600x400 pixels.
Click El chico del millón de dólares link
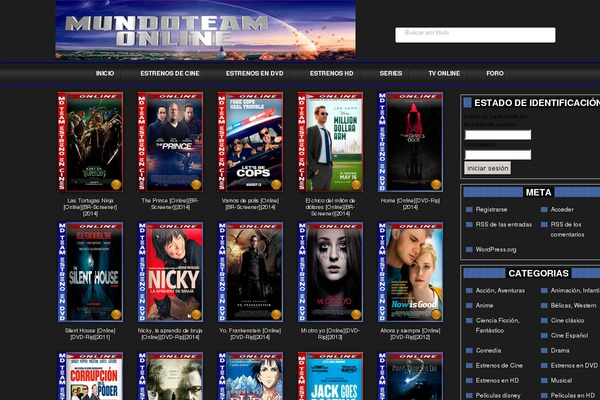click(x=330, y=207)
